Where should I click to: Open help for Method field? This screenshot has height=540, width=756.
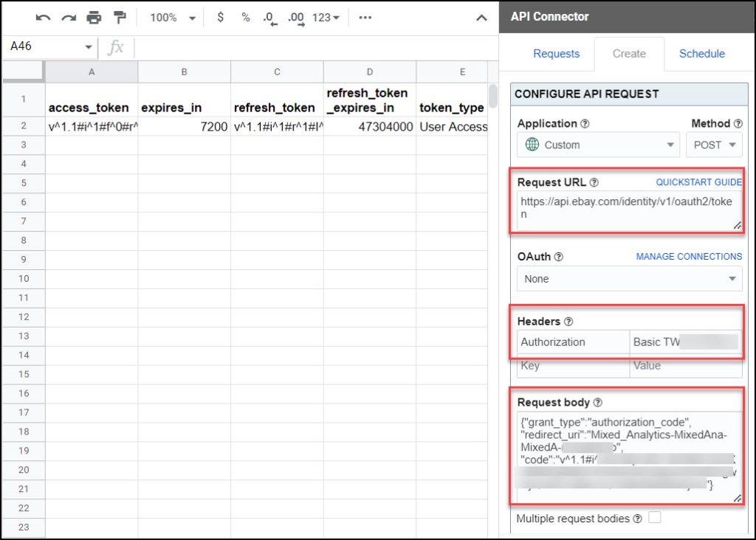(x=738, y=124)
